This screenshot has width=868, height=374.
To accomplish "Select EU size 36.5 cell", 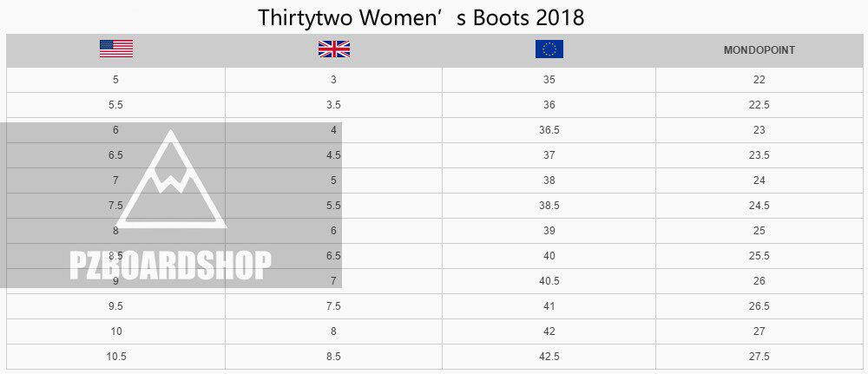I will pos(549,130).
